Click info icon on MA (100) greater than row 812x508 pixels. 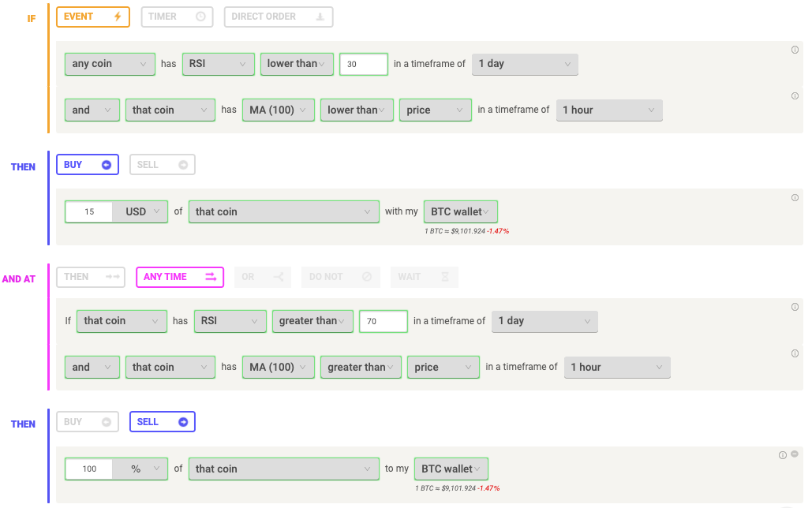coord(795,353)
